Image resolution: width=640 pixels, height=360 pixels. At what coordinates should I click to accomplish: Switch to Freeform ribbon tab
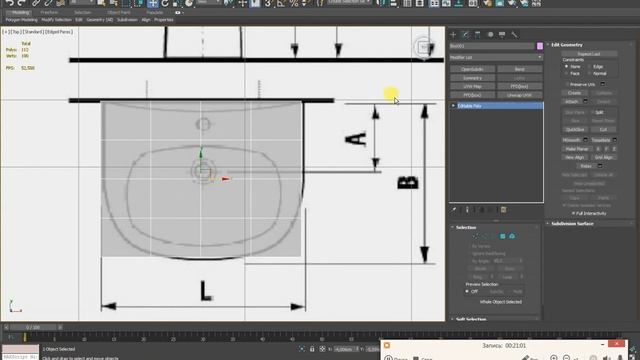point(49,13)
